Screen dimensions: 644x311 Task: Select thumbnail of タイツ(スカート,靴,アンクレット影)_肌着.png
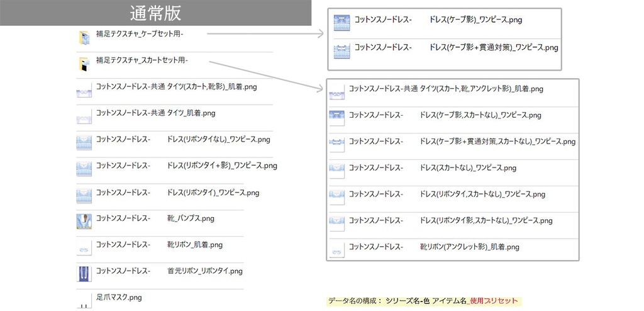tap(337, 93)
